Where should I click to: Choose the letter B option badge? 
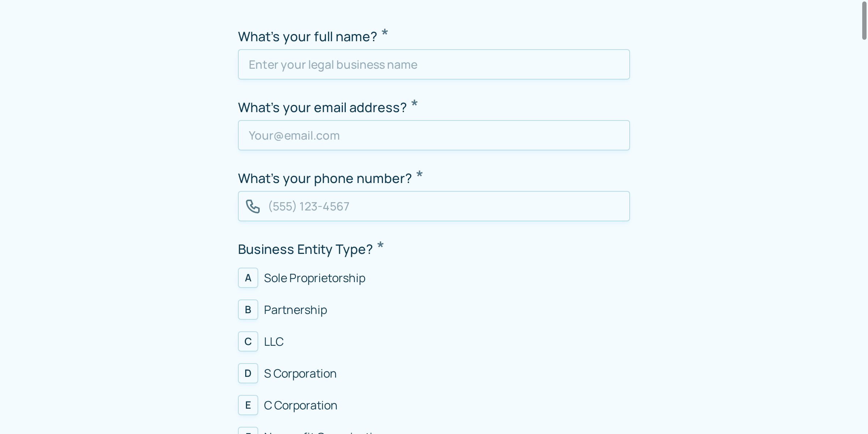pos(248,310)
